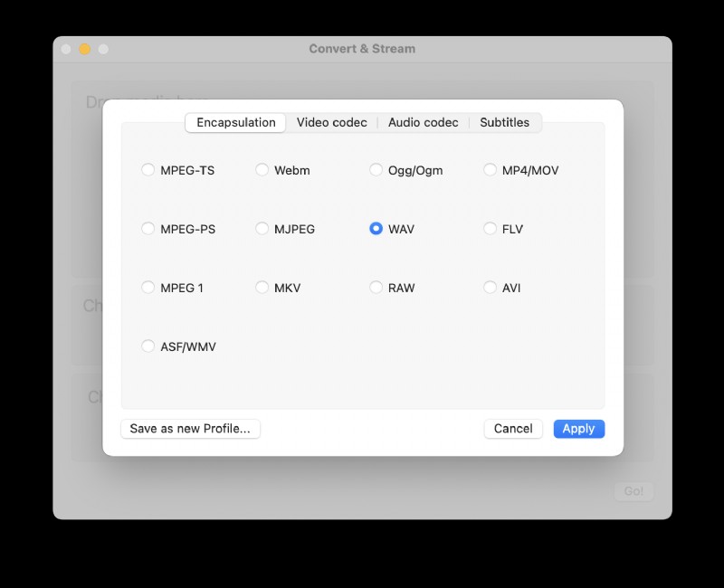Viewport: 724px width, 588px height.
Task: Apply the selected profile settings
Action: point(578,428)
